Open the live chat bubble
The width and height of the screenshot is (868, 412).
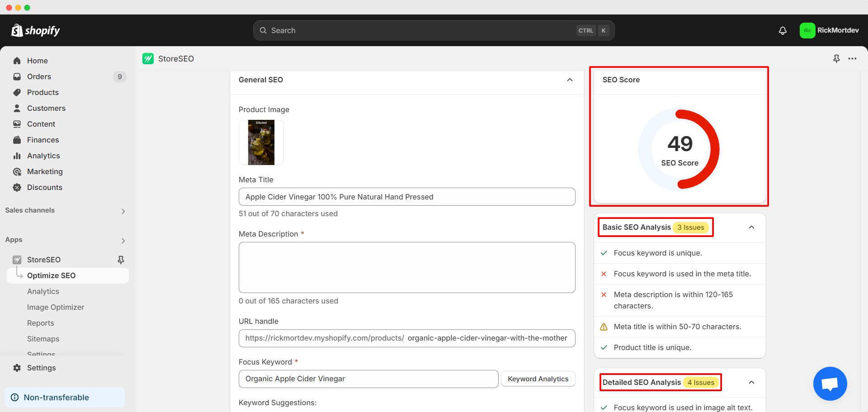pyautogui.click(x=830, y=384)
